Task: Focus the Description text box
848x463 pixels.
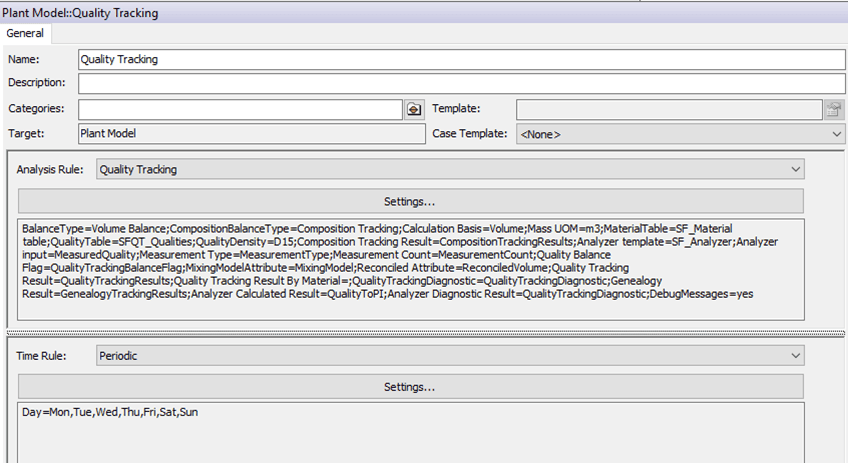Action: tap(461, 83)
